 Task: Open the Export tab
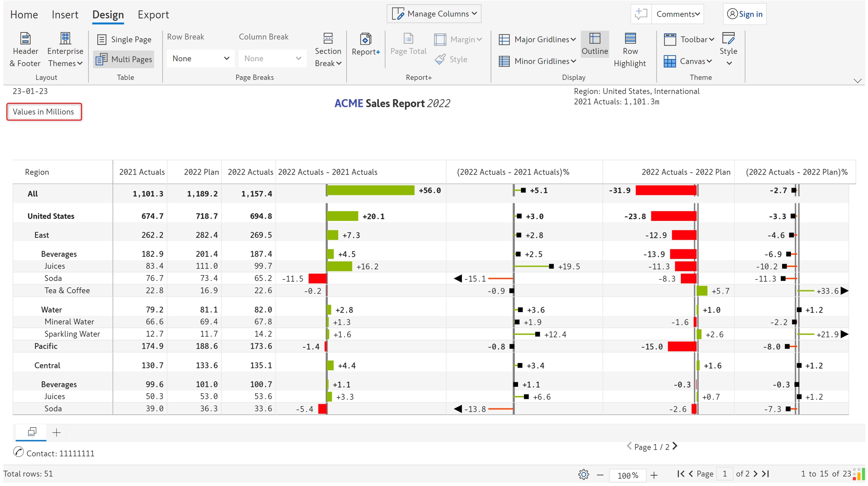coord(153,15)
